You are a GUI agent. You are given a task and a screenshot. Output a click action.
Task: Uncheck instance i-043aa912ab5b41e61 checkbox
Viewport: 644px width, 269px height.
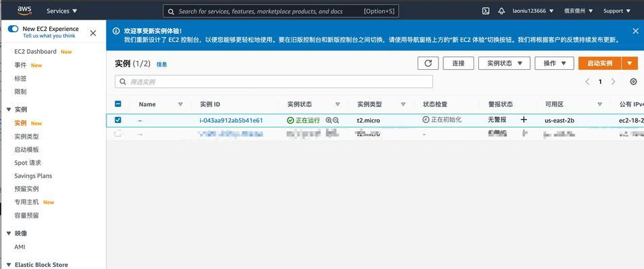point(118,120)
